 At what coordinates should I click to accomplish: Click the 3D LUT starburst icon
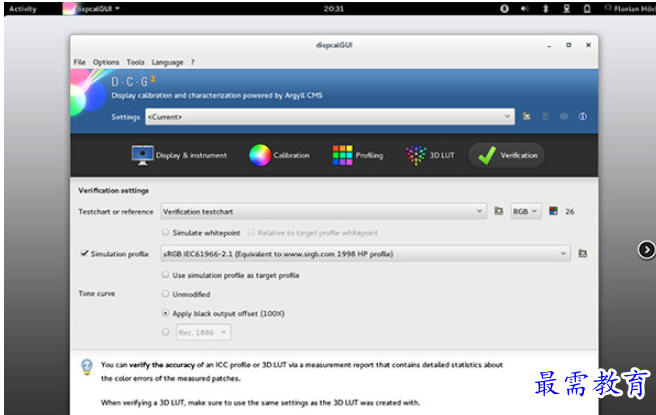click(415, 155)
